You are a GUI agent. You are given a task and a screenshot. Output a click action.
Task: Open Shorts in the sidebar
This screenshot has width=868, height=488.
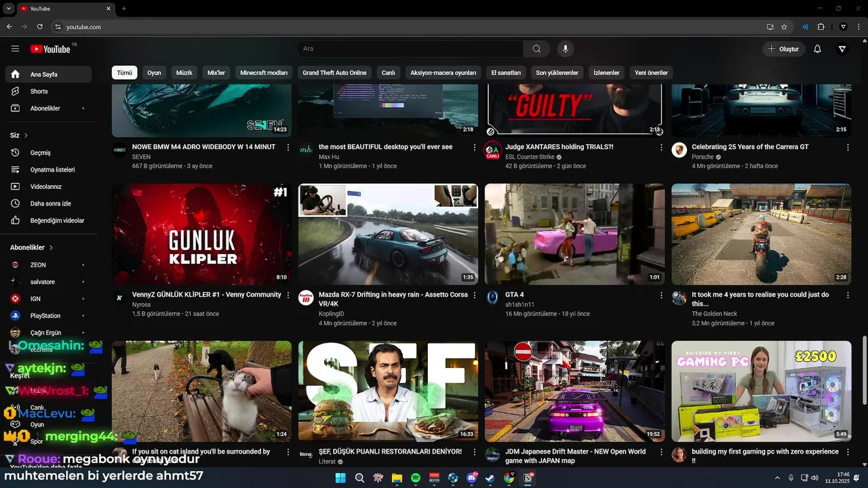[x=48, y=91]
